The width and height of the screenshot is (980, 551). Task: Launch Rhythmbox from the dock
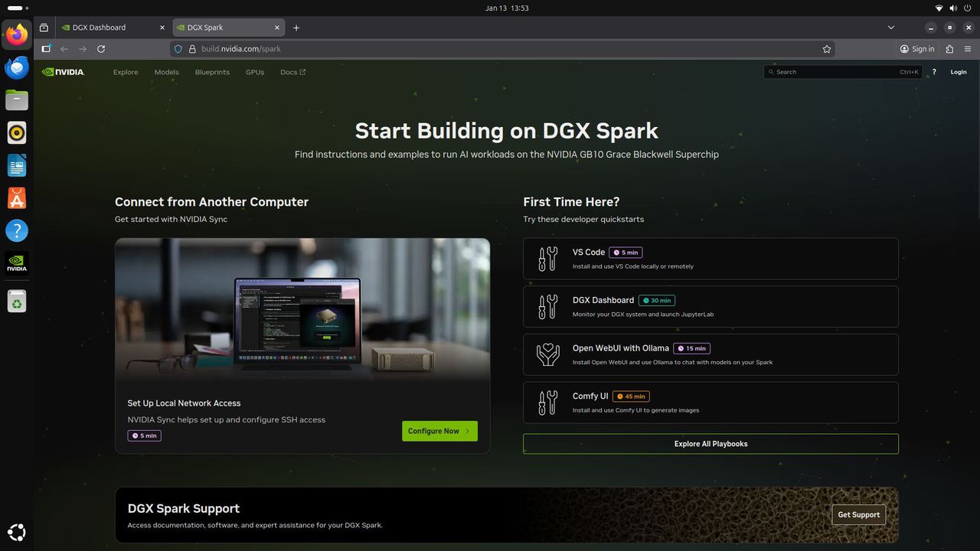pos(17,133)
